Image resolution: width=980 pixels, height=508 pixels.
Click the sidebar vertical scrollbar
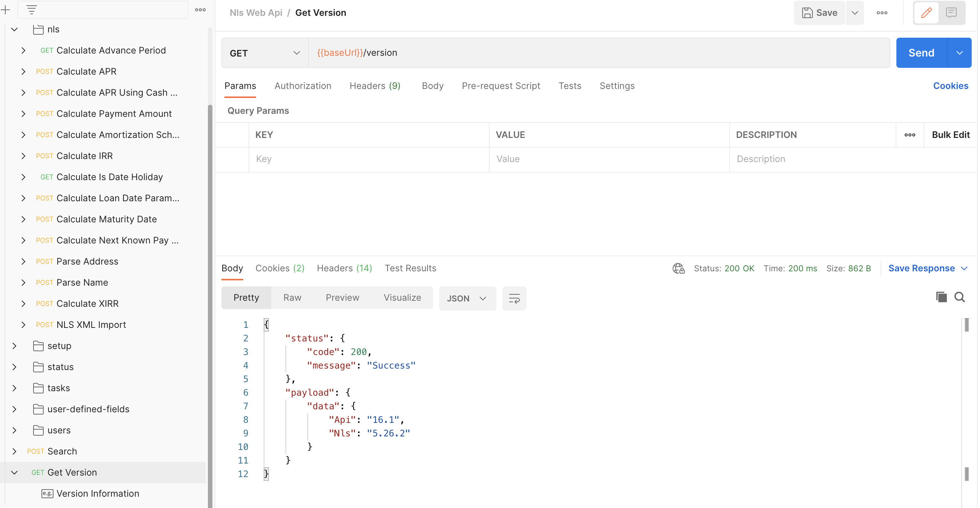[x=210, y=306]
